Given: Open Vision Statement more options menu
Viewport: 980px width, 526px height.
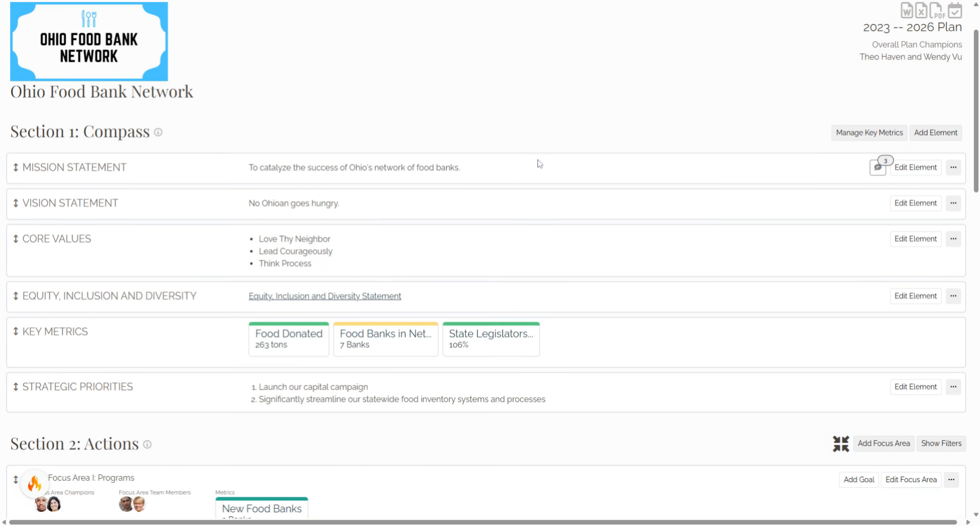Looking at the screenshot, I should [953, 203].
